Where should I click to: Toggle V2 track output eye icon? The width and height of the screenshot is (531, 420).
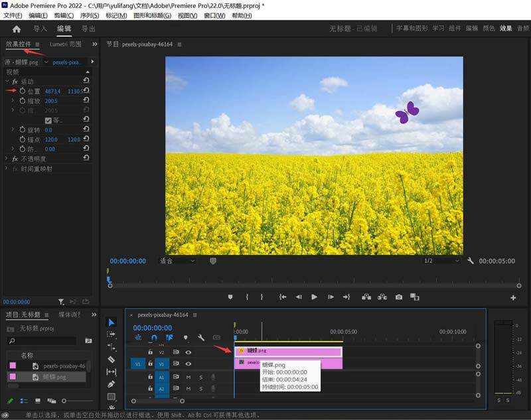coord(189,352)
